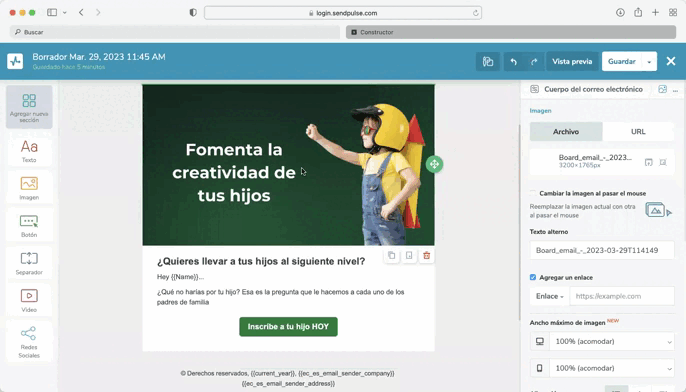The height and width of the screenshot is (392, 686).
Task: Click the ¿Qué no harías por tu hijo paragraph
Action: click(x=280, y=297)
